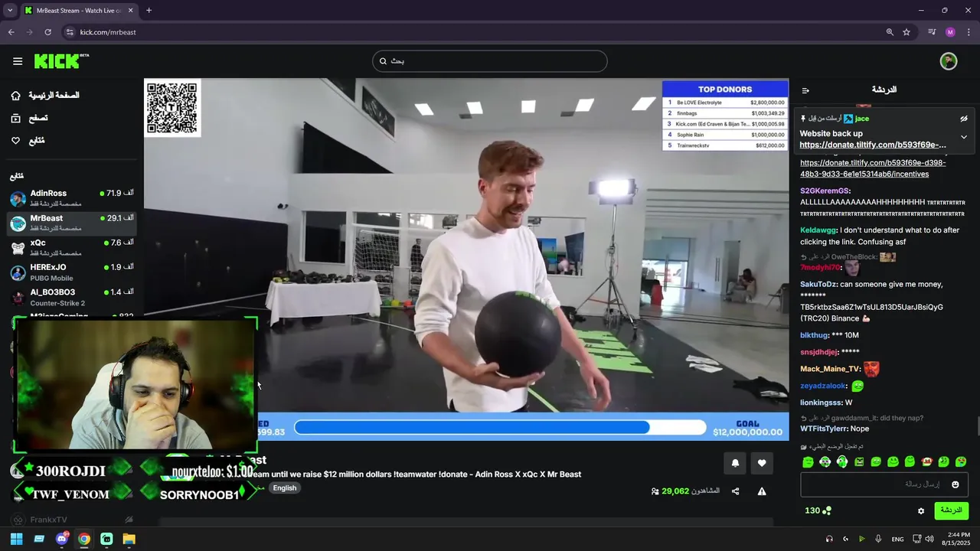980x551 pixels.
Task: Click the chat scrollbar
Action: (977, 426)
